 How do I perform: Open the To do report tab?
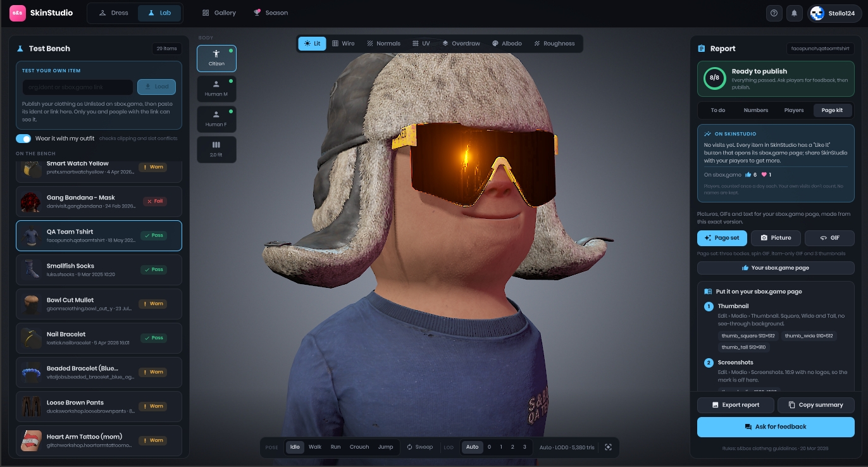click(x=718, y=110)
